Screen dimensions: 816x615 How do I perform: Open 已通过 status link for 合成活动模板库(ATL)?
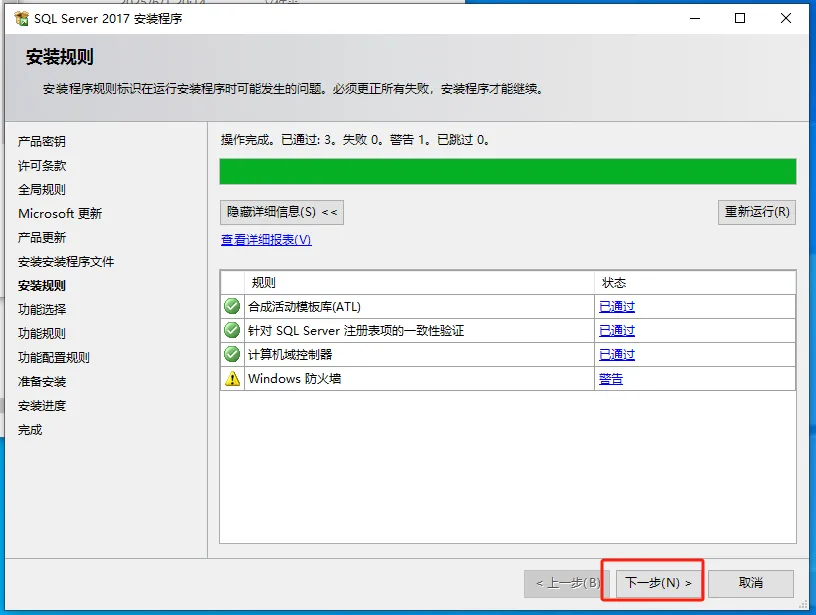617,306
